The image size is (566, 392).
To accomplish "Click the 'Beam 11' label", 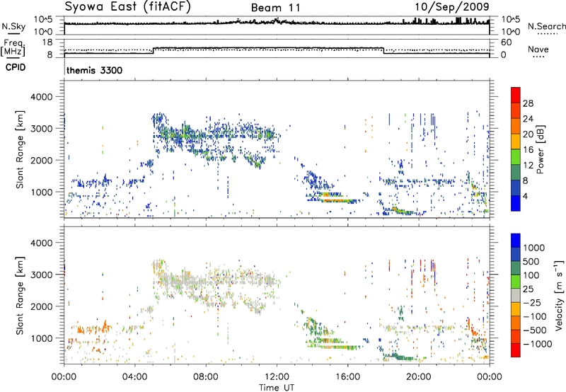I will pos(275,8).
